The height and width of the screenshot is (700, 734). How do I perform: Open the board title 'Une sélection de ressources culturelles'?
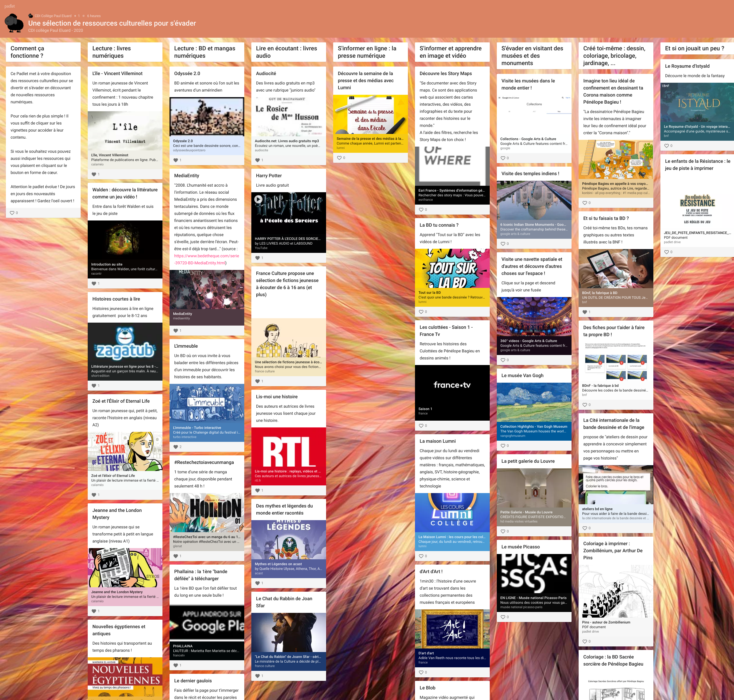point(112,23)
